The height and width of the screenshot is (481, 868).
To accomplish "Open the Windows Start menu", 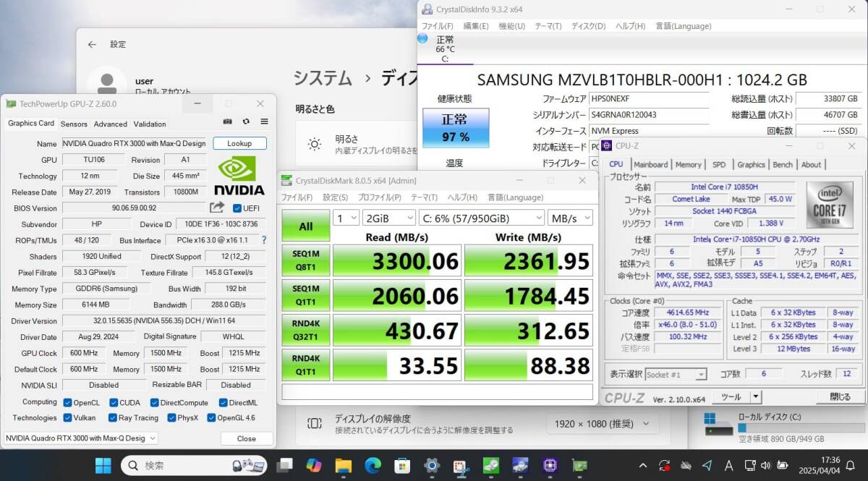I will click(103, 464).
